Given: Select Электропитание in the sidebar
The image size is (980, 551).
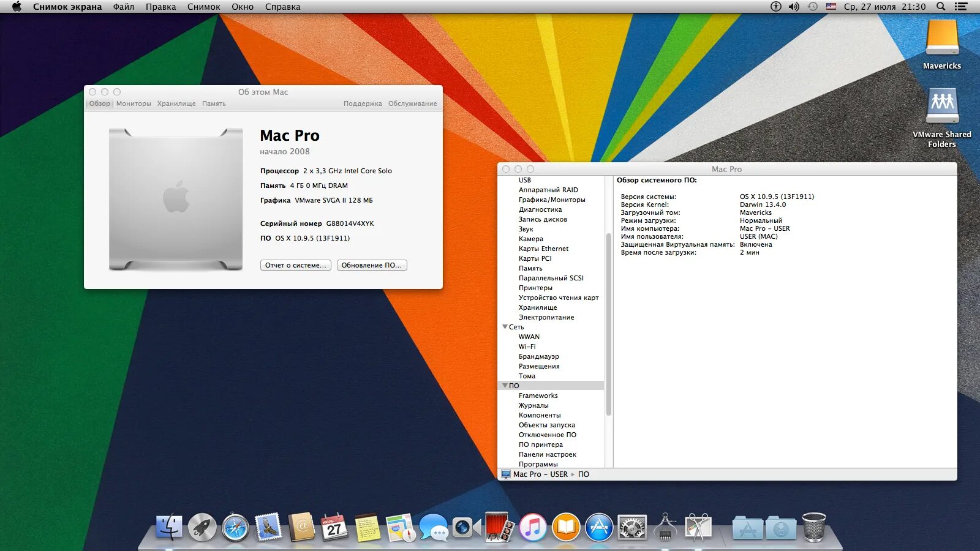Looking at the screenshot, I should 546,317.
